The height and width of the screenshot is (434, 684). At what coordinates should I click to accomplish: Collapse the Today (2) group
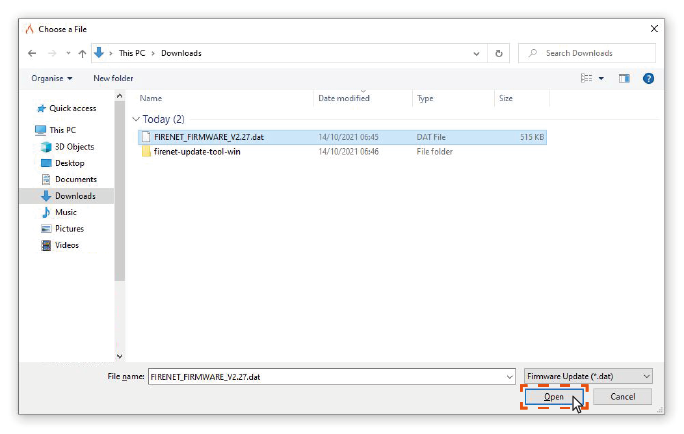point(136,119)
